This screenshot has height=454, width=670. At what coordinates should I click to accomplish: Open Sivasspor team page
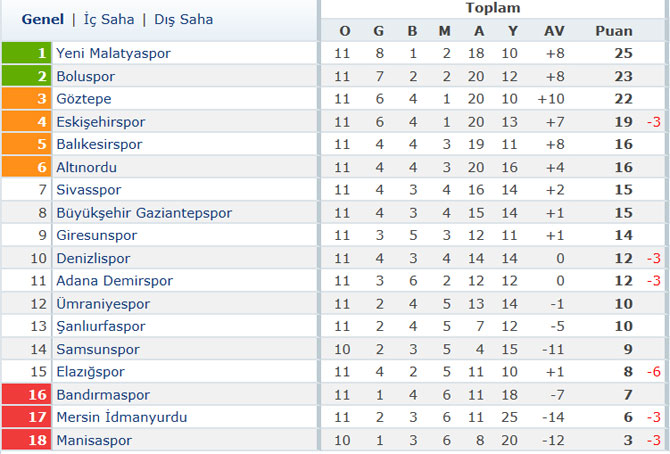coord(89,190)
